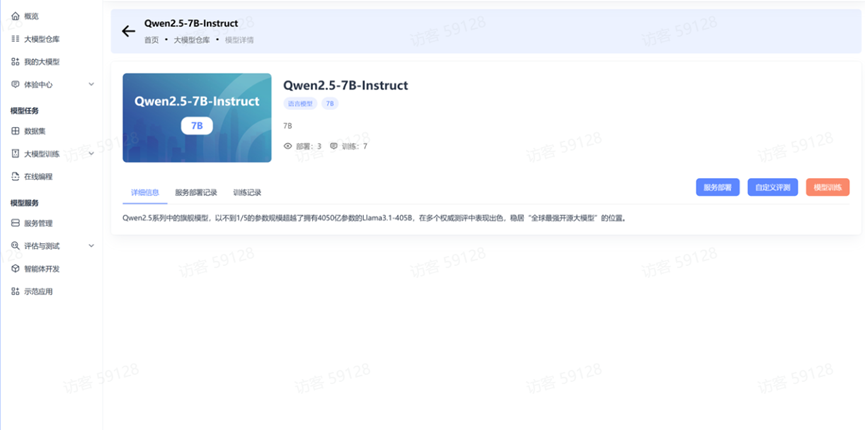This screenshot has height=430, width=865.
Task: Switch to the 训练记录 tab
Action: [247, 193]
